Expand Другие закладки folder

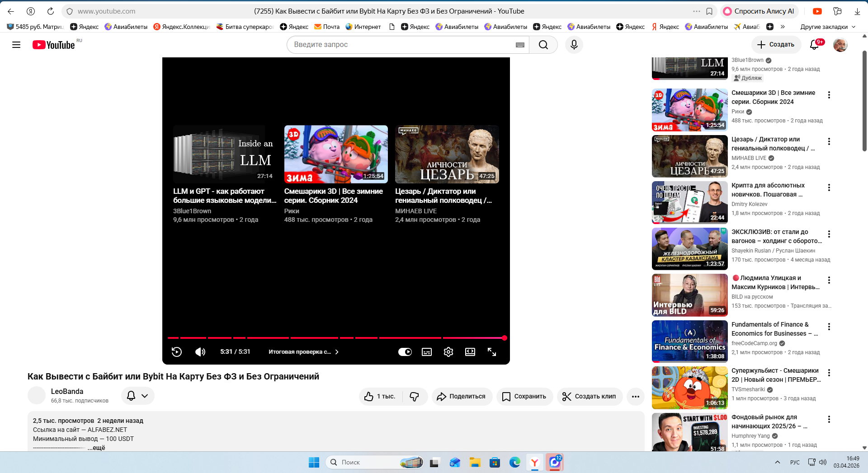pyautogui.click(x=828, y=27)
